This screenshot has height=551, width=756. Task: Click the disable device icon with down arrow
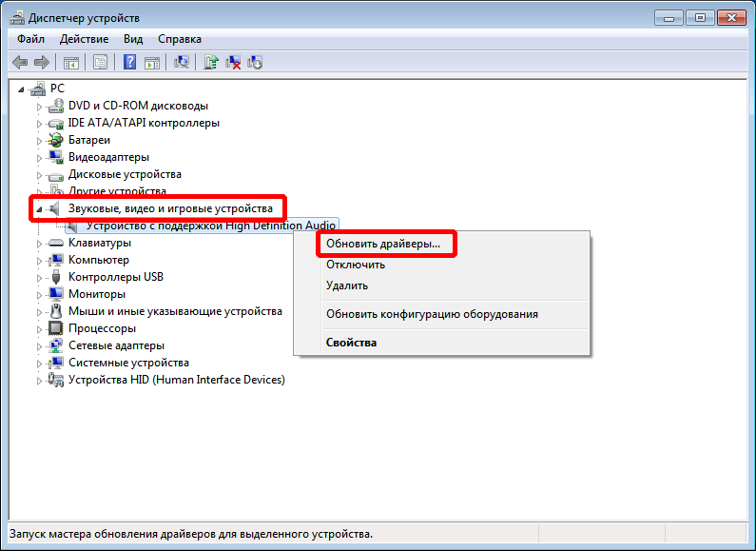pos(255,62)
